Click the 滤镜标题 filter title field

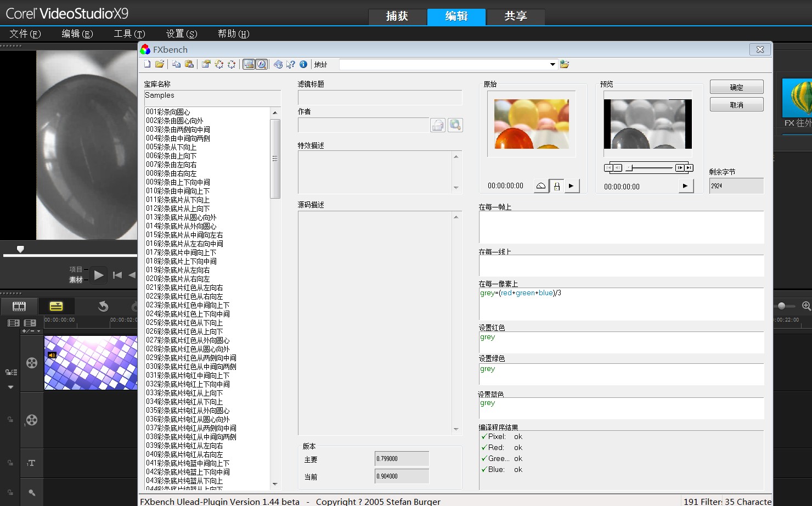[x=380, y=98]
